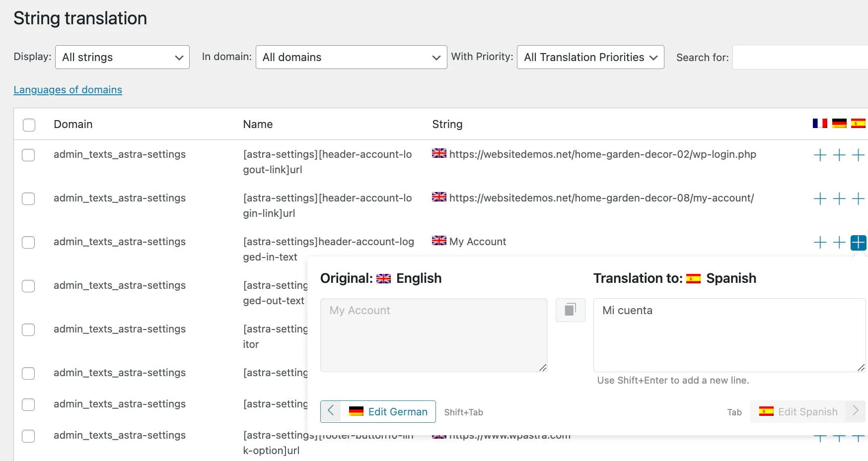Open the Display All strings dropdown

(x=122, y=57)
